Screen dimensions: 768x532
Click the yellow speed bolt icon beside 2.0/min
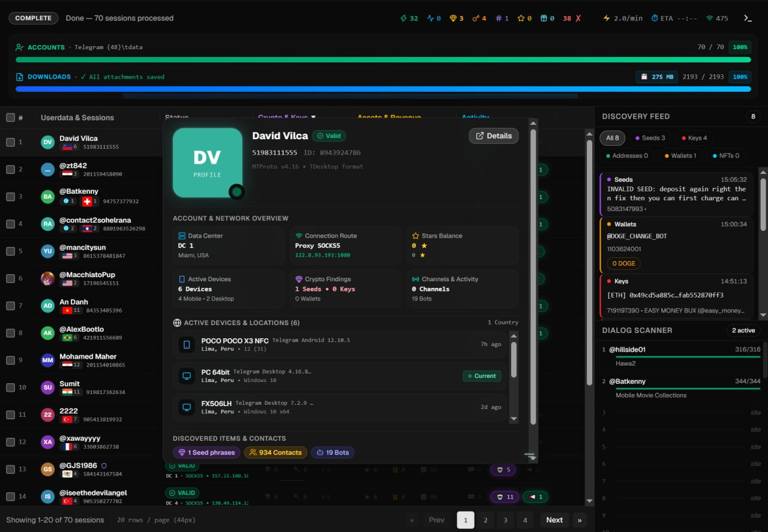607,18
